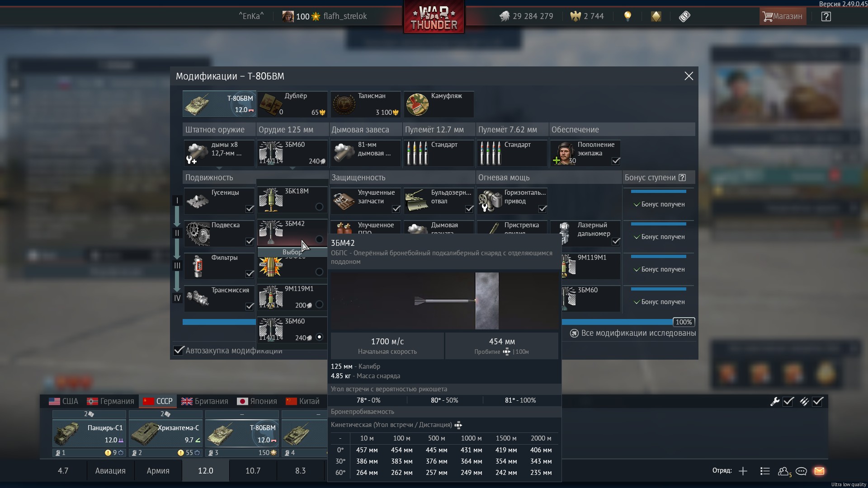The width and height of the screenshot is (868, 488).
Task: Expand the дымы x8 standard weapon selector
Action: (x=219, y=153)
